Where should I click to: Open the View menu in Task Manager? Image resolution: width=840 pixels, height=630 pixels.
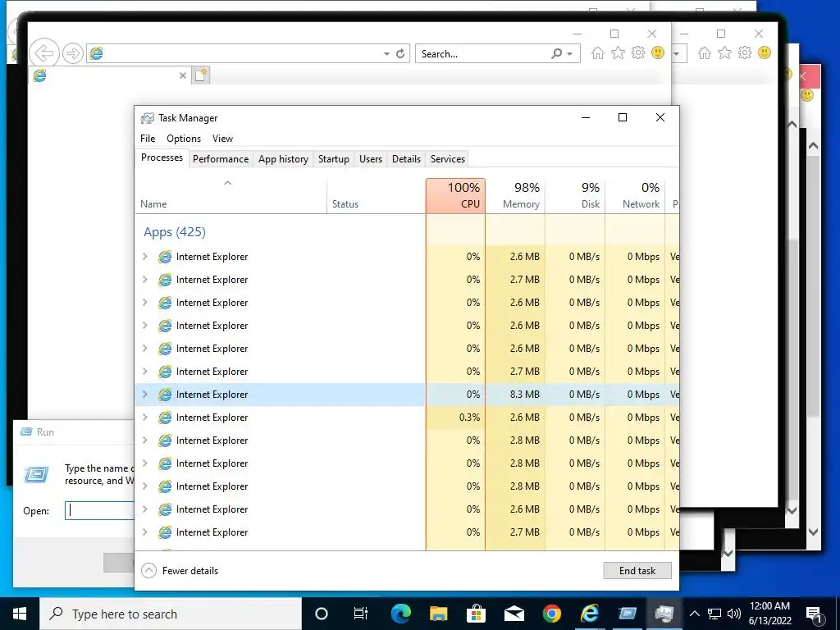pos(222,138)
